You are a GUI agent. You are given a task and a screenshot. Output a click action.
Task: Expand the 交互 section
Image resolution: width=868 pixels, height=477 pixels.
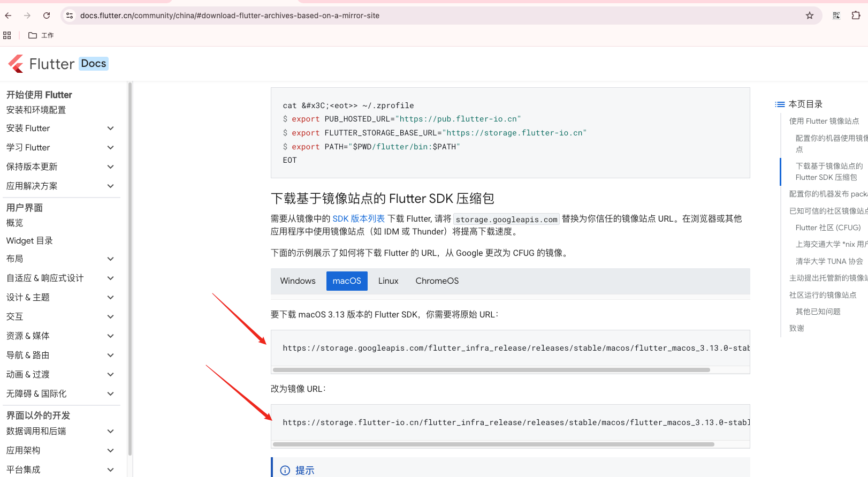point(111,316)
